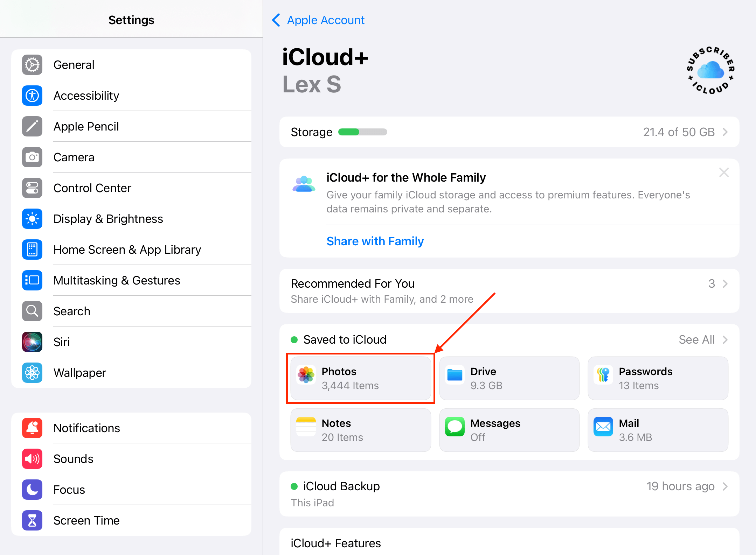Image resolution: width=756 pixels, height=555 pixels.
Task: Tap the Focus moon icon
Action: pyautogui.click(x=32, y=490)
